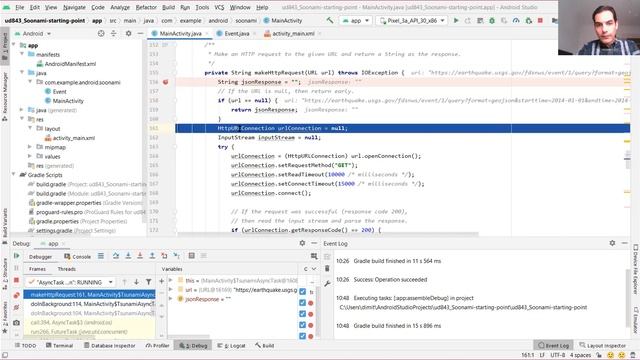Viewport: 640px width, 360px height.
Task: Switch to the Console tab in Debug
Action: [78, 256]
